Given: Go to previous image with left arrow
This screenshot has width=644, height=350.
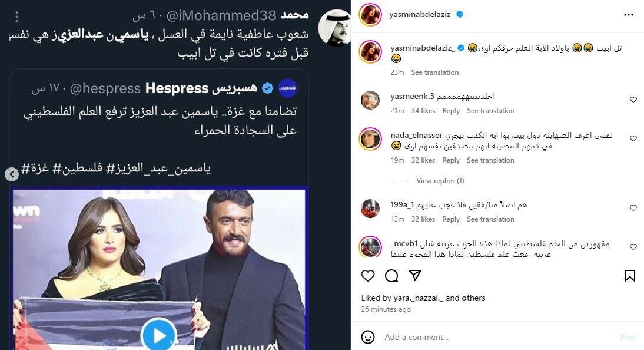Looking at the screenshot, I should click(12, 174).
